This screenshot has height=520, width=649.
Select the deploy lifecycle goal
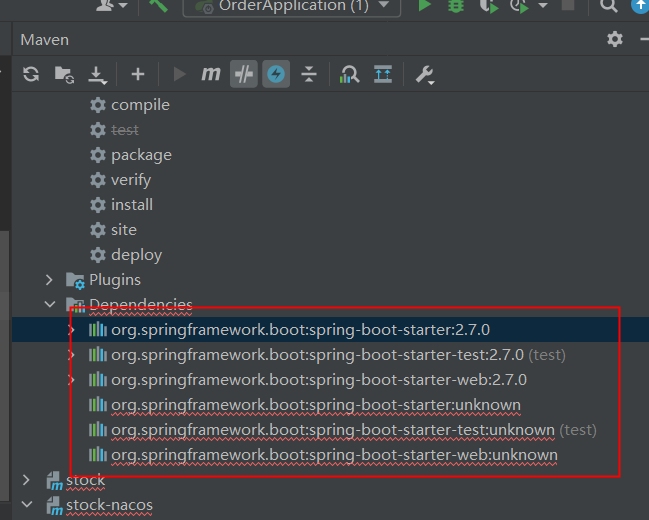tap(136, 255)
